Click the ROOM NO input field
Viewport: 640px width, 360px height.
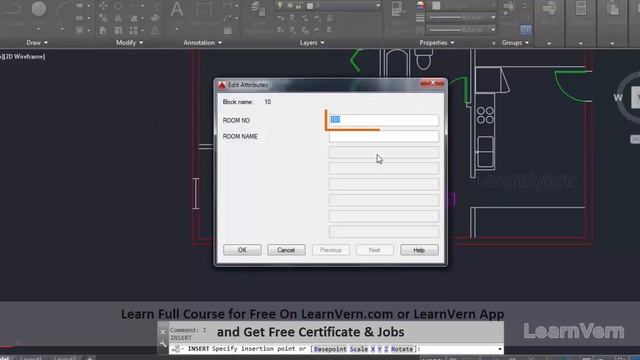[384, 120]
